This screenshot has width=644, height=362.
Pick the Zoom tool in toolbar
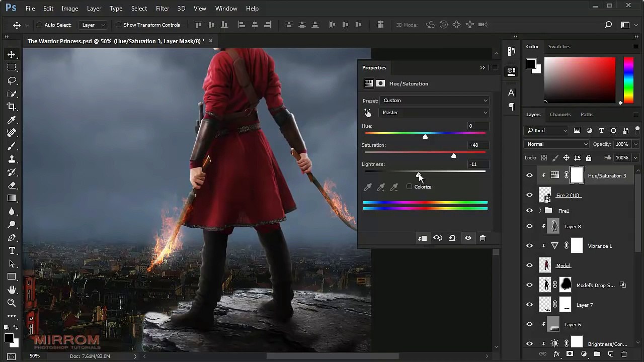[x=12, y=303]
